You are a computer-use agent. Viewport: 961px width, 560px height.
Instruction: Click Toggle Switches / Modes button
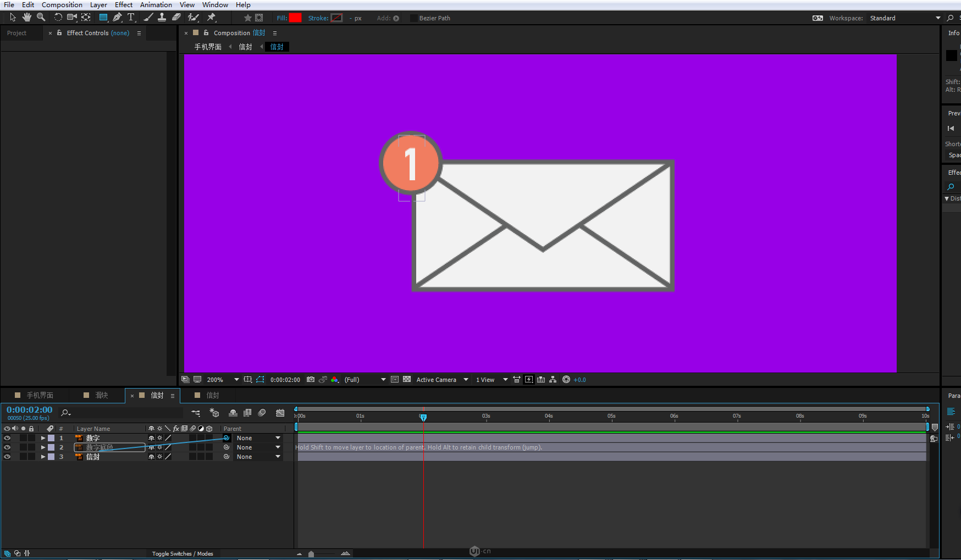pyautogui.click(x=183, y=553)
